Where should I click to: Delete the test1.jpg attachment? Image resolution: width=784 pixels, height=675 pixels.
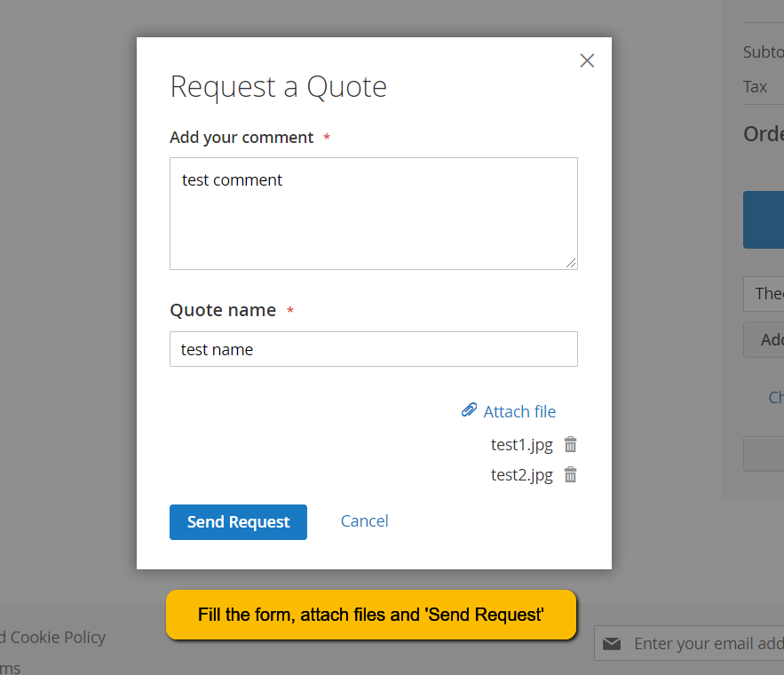coord(571,444)
